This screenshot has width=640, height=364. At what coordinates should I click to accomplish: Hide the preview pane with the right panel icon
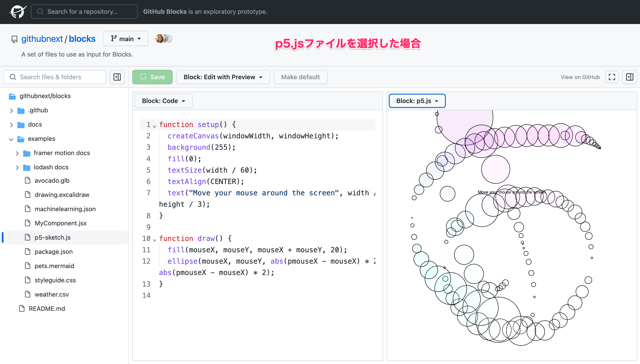click(x=629, y=77)
